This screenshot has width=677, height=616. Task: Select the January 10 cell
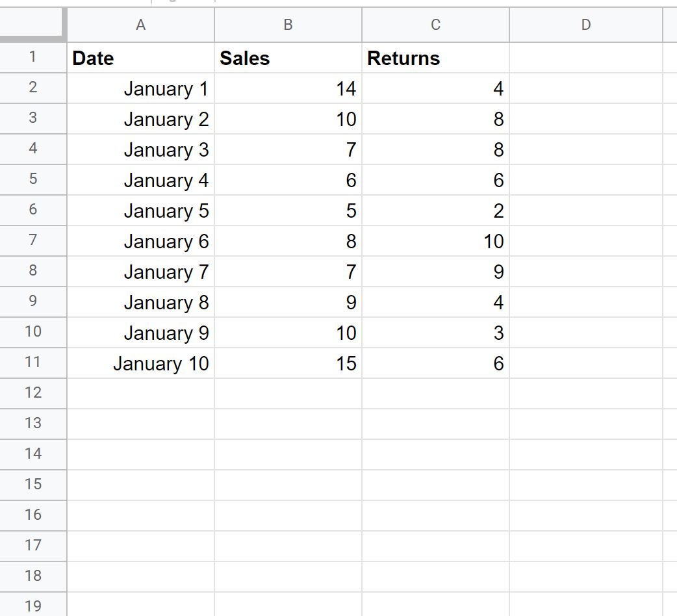(140, 363)
